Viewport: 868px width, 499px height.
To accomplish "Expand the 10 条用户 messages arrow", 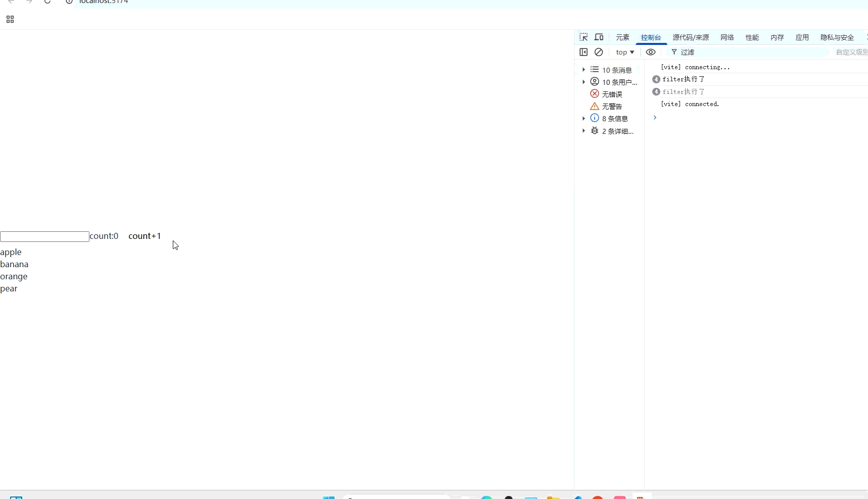I will [x=584, y=82].
